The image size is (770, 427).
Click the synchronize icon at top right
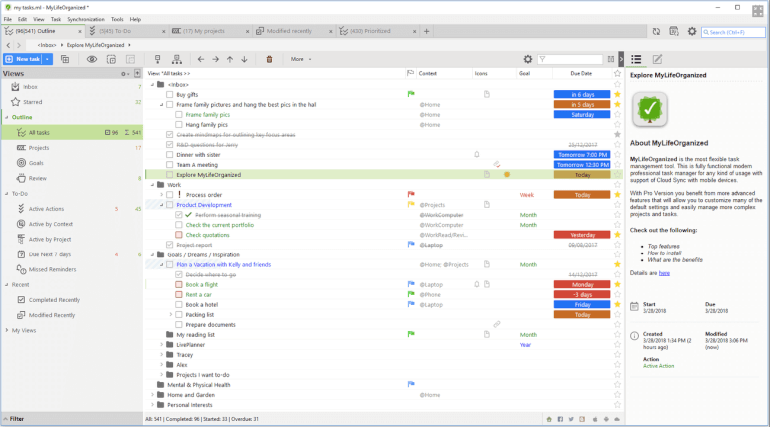pyautogui.click(x=656, y=31)
